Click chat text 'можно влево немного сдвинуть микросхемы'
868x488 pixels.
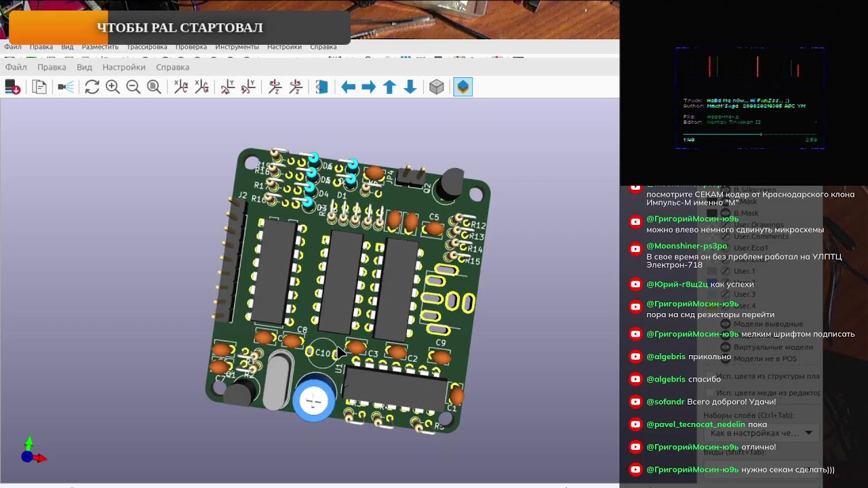pyautogui.click(x=735, y=230)
